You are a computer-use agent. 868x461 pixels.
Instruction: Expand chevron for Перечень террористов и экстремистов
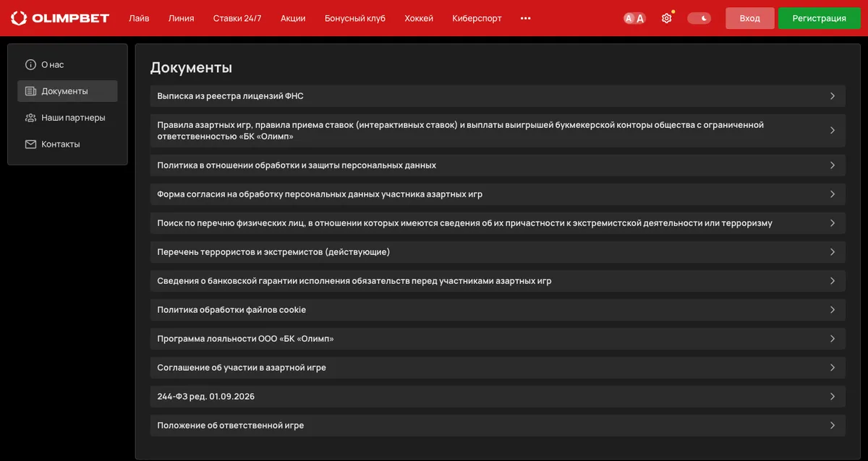click(833, 252)
